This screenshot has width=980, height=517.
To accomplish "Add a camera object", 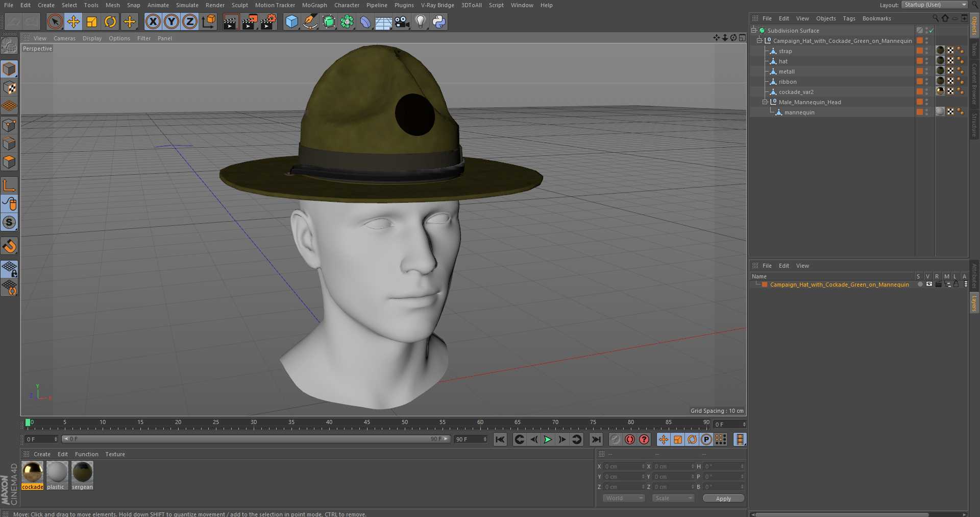I will click(x=402, y=21).
